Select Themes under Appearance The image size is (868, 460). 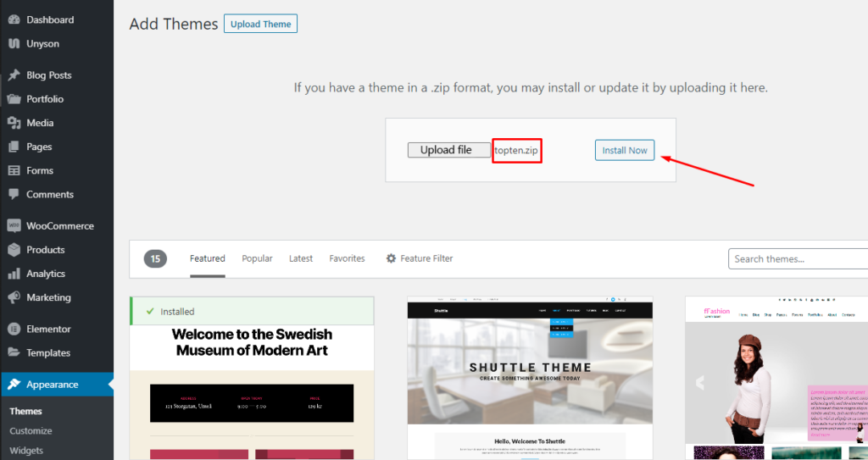pyautogui.click(x=25, y=411)
